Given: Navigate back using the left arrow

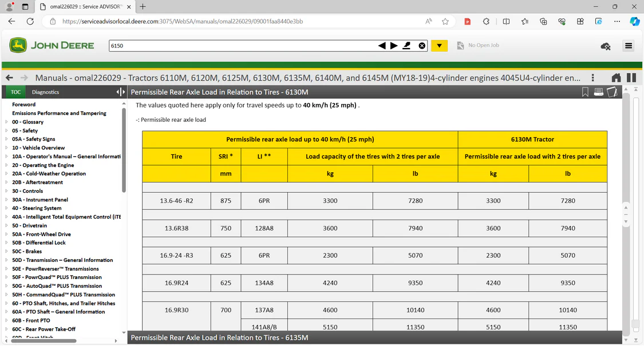Looking at the screenshot, I should point(9,78).
